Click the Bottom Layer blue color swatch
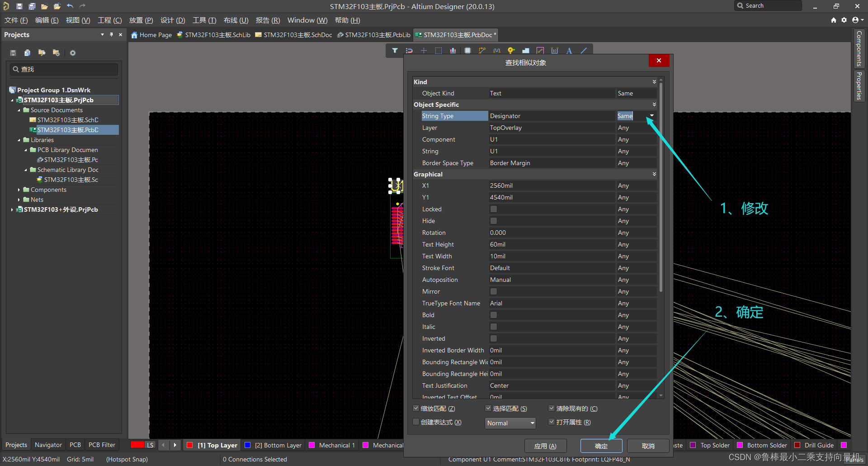The width and height of the screenshot is (868, 466). [247, 445]
